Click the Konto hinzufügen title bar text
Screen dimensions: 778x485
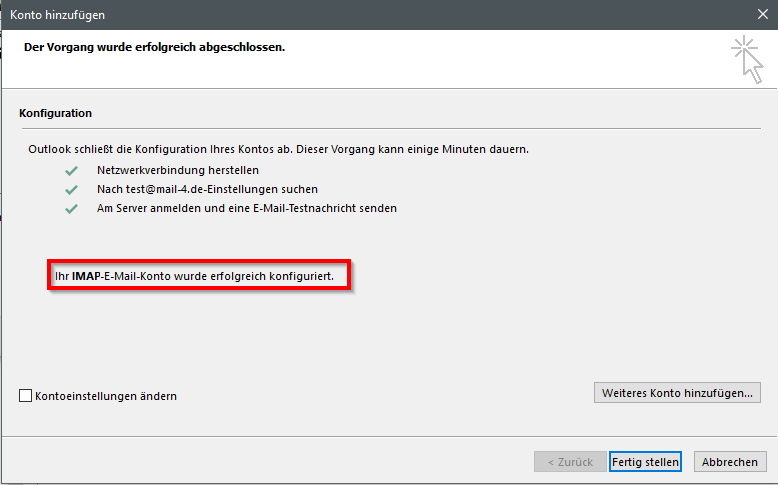(57, 15)
